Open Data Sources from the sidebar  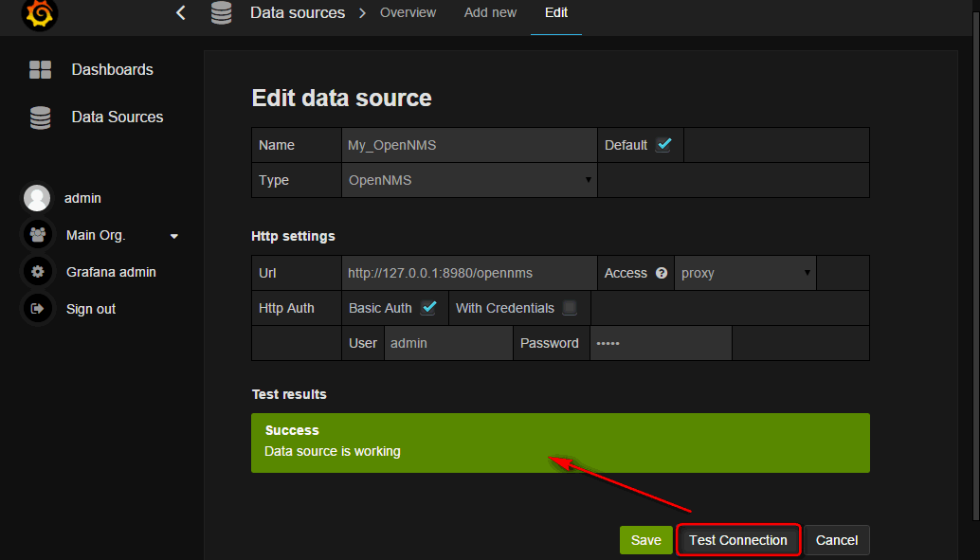(118, 117)
